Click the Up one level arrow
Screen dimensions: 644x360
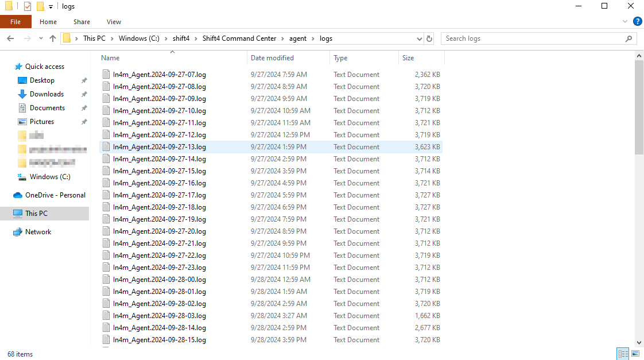[x=53, y=38]
